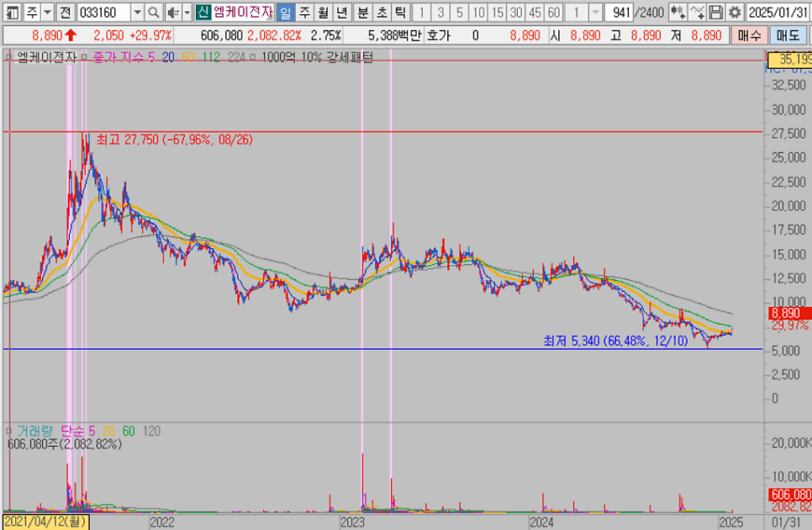Click bar count field 941

[x=619, y=12]
